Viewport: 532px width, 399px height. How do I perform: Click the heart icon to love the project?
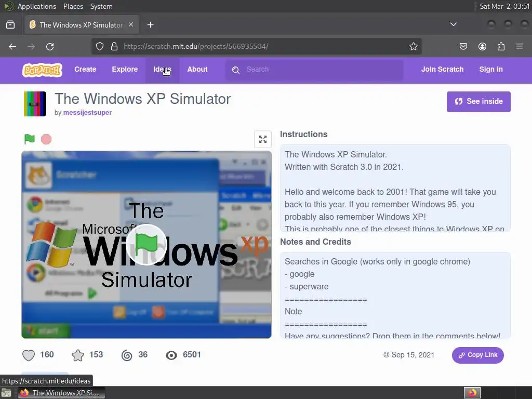pos(29,355)
